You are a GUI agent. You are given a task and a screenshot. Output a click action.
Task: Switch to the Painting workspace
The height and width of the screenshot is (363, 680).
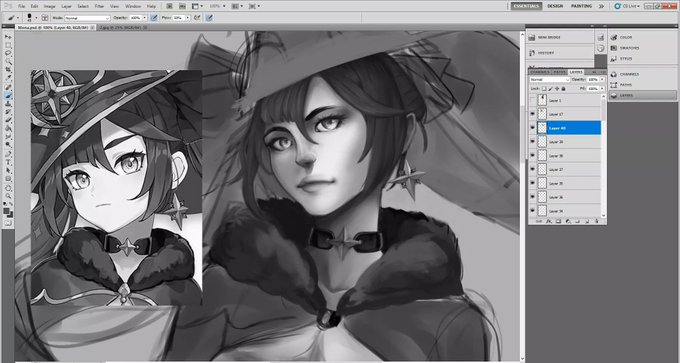581,6
